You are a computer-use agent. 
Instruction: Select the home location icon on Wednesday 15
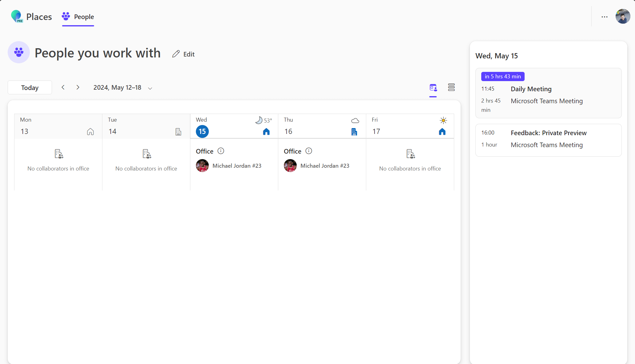[266, 131]
